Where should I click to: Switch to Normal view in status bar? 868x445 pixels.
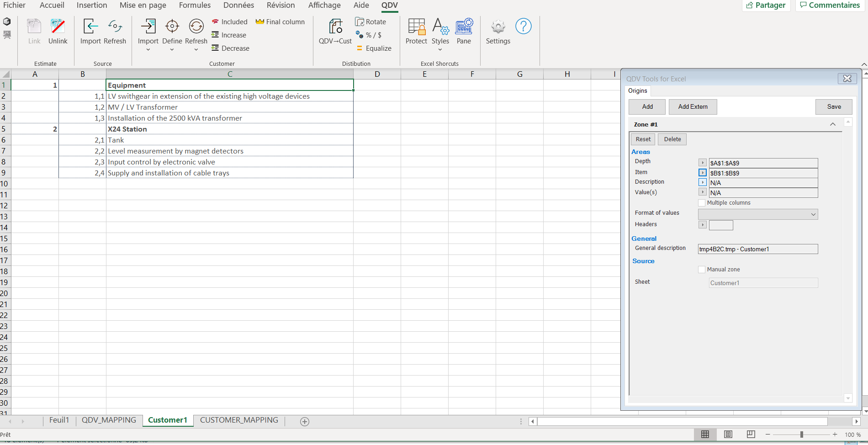(x=705, y=434)
